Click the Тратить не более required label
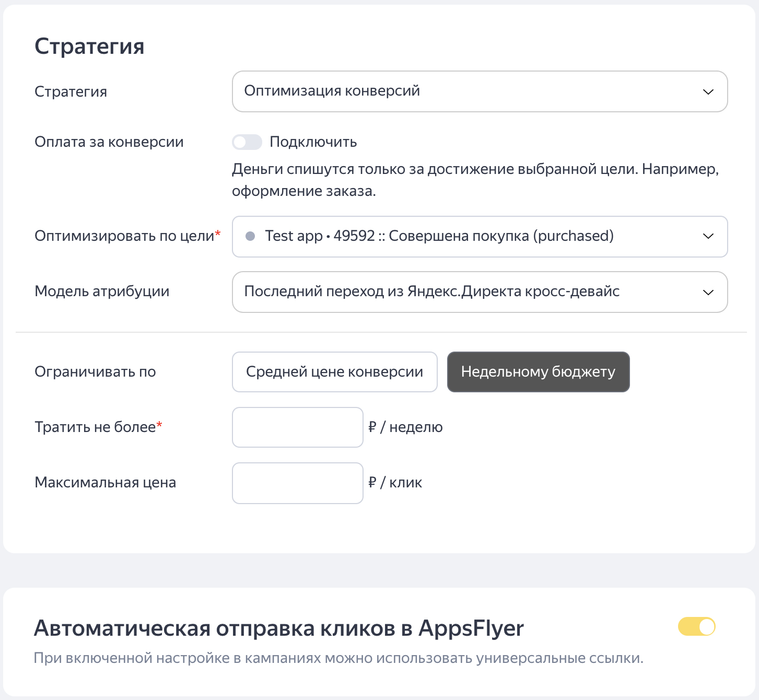The height and width of the screenshot is (700, 759). tap(95, 427)
